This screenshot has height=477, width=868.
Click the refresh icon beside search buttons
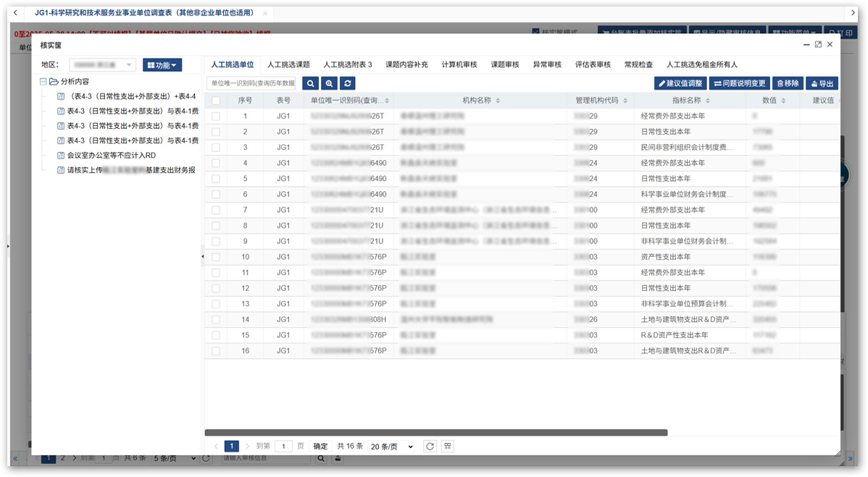[x=348, y=83]
